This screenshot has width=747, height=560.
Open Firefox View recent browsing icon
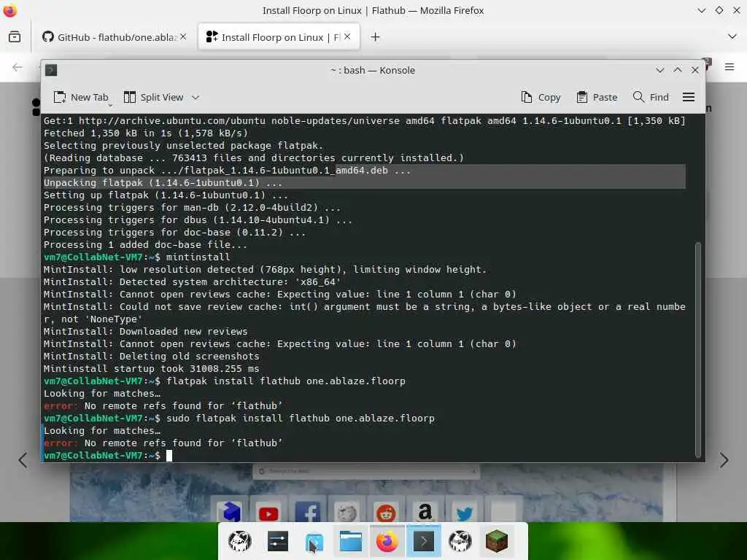pyautogui.click(x=15, y=36)
